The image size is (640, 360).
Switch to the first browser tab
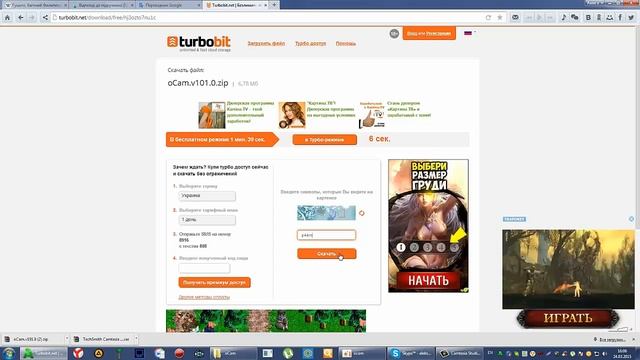tap(35, 5)
